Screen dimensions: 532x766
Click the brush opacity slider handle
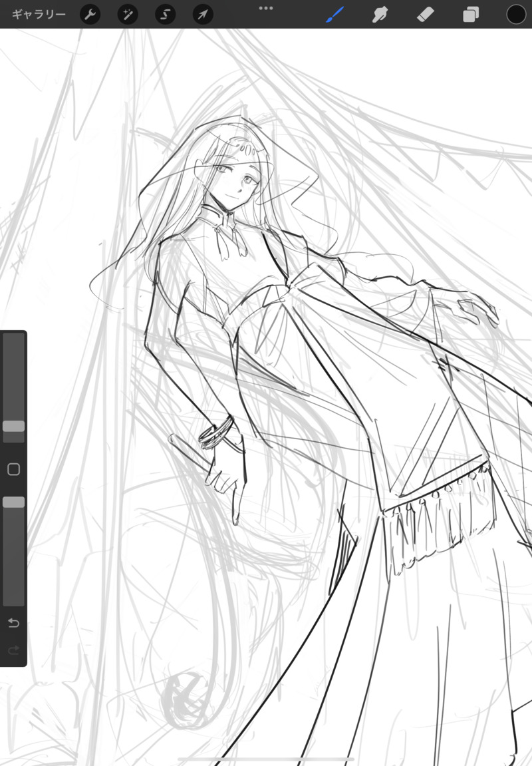(14, 502)
